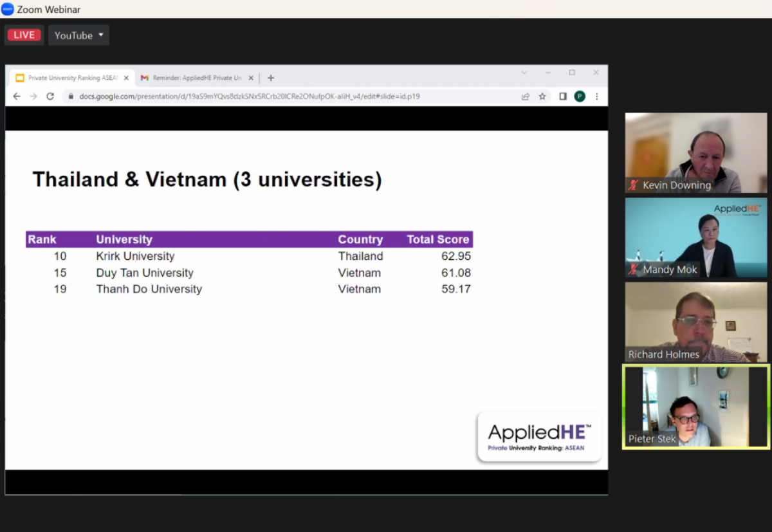Select Richard Holmes's video thumbnail

(696, 322)
